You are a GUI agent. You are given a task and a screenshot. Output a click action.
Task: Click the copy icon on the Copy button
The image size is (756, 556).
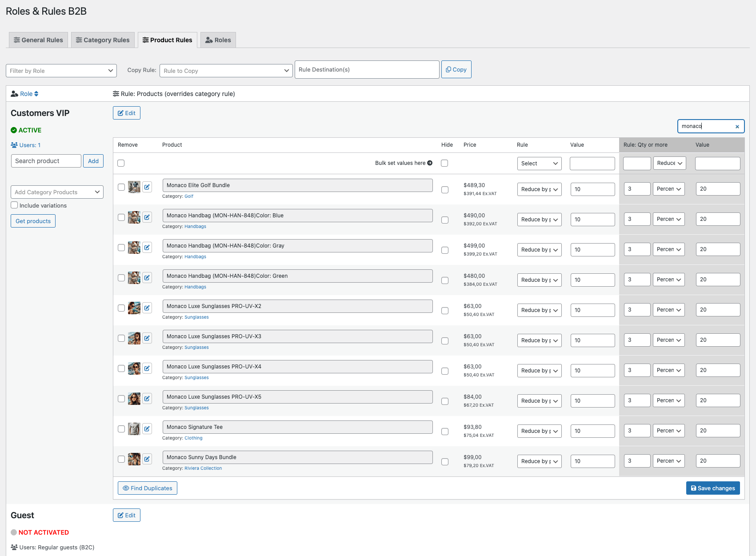coord(449,69)
